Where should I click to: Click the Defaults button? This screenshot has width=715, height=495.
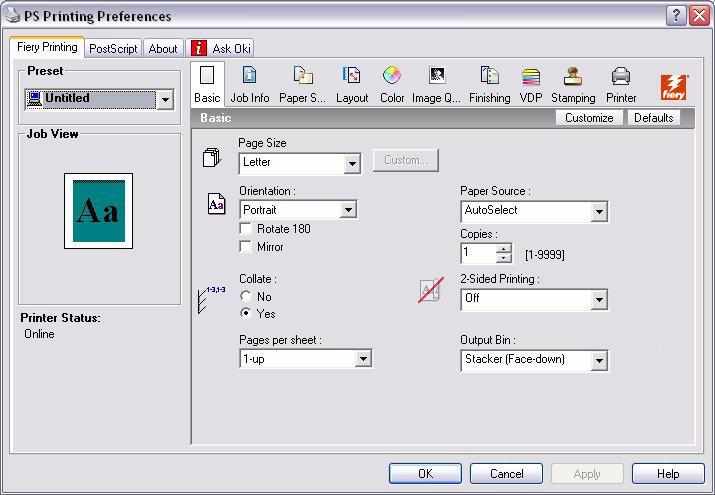pos(653,118)
